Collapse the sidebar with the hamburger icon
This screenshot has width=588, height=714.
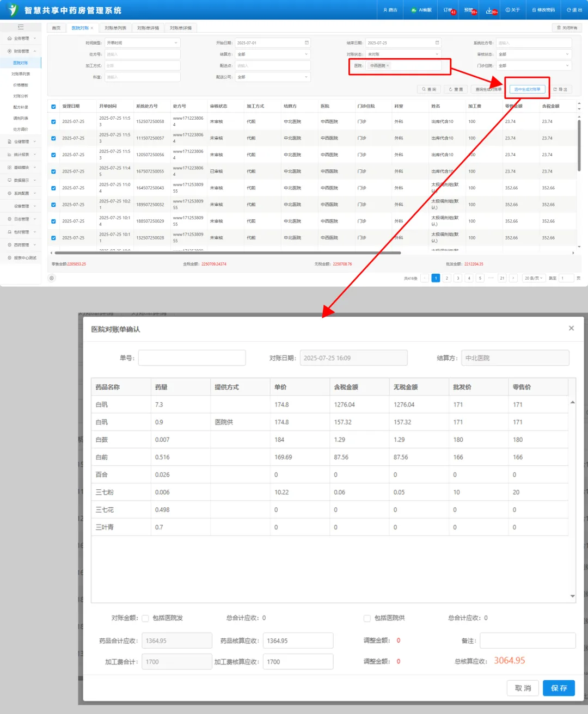[x=21, y=27]
